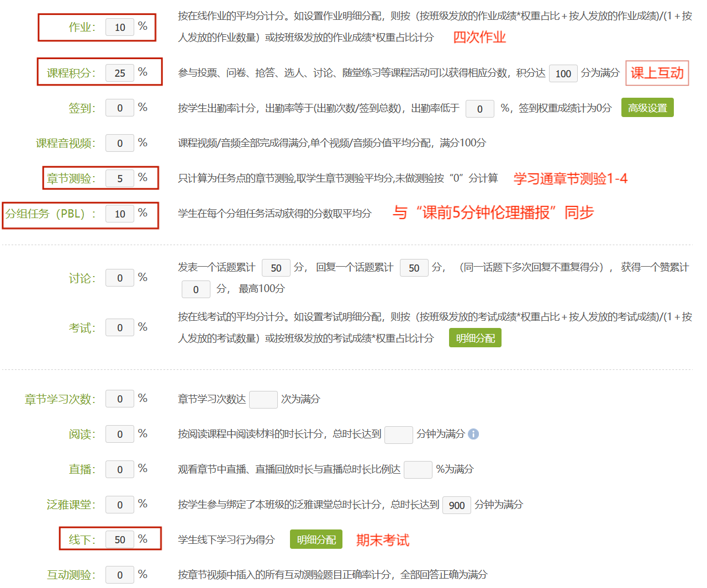This screenshot has width=707, height=588.
Task: Click the info icon beside 阅读 duration setting
Action: point(474,435)
